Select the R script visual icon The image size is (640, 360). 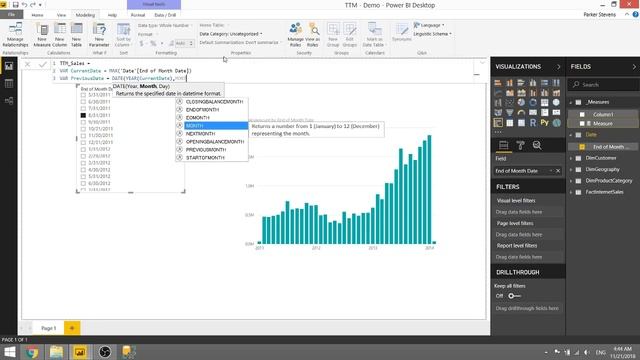[x=533, y=122]
